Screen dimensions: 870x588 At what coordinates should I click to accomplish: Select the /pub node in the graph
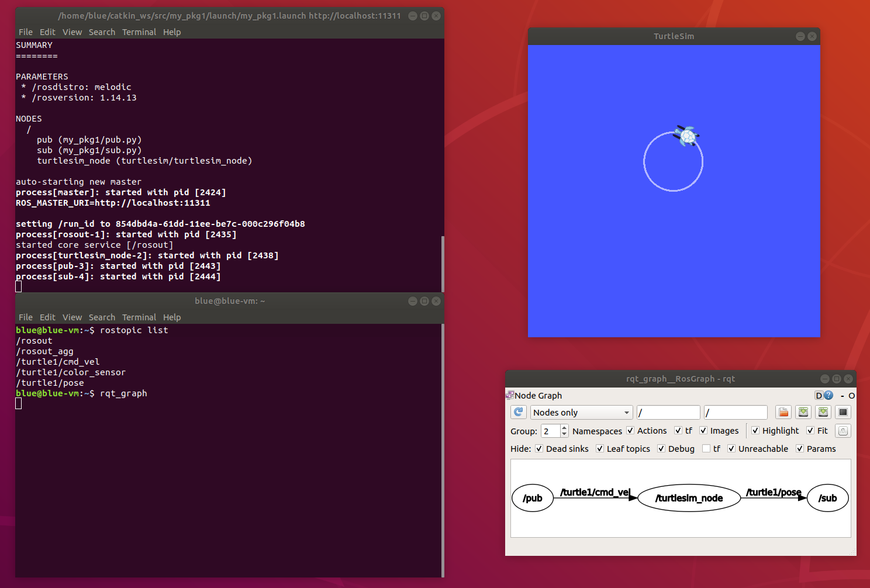[533, 498]
